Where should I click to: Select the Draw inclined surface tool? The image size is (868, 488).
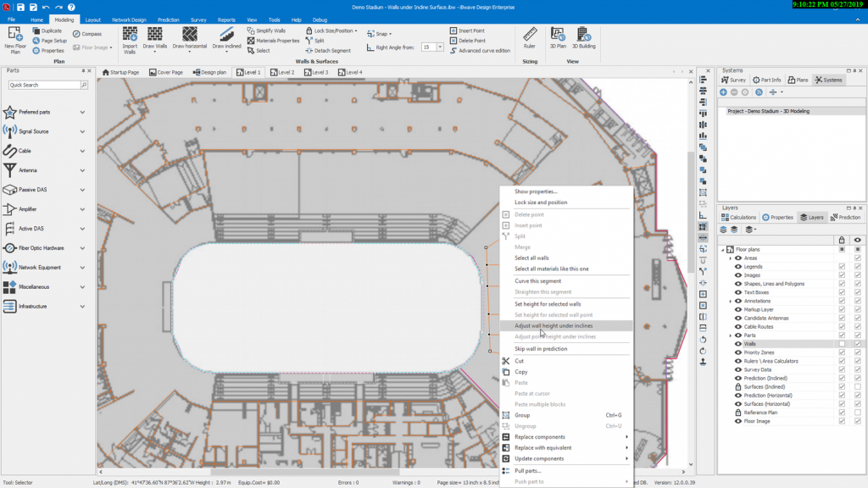(226, 39)
